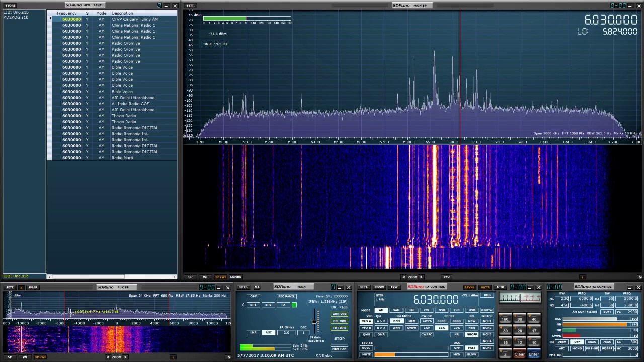Select the 12 band keypad button
The image size is (644, 362).
(520, 342)
